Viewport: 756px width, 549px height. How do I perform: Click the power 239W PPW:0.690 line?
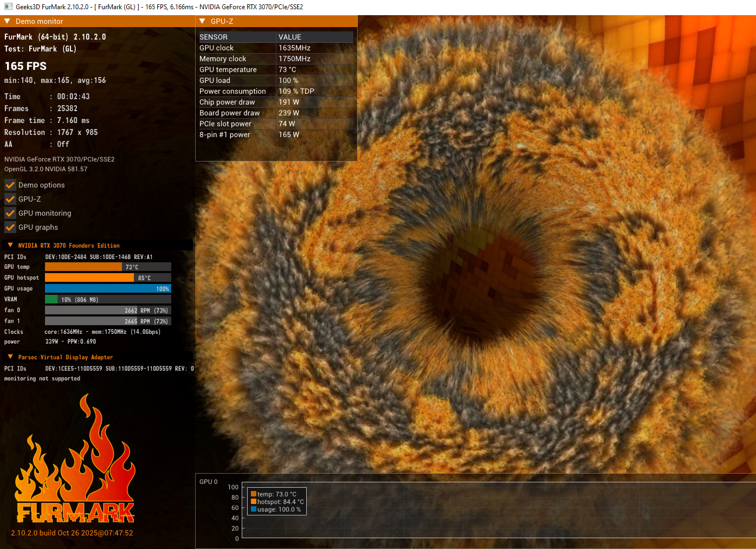coord(50,341)
